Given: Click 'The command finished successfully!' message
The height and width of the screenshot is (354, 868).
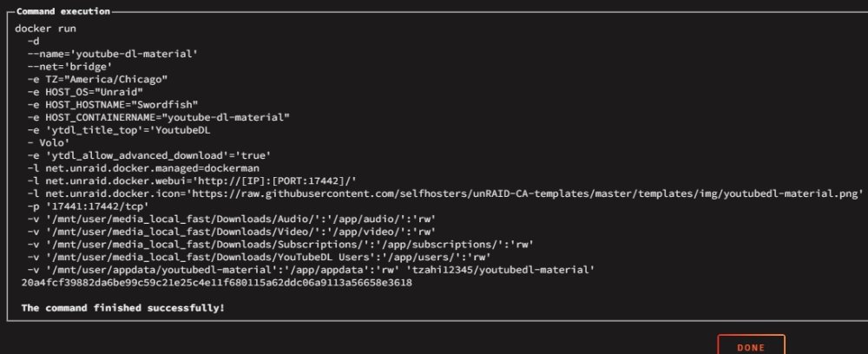Looking at the screenshot, I should pos(123,309).
